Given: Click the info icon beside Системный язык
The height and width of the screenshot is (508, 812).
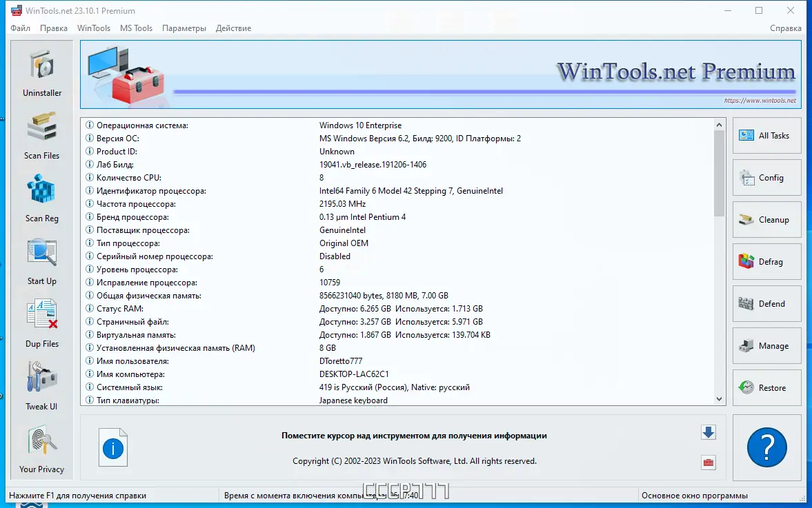Looking at the screenshot, I should 90,387.
